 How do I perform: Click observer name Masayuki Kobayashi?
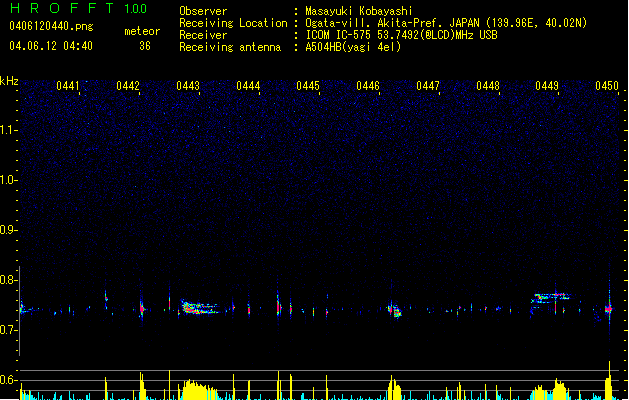(359, 11)
